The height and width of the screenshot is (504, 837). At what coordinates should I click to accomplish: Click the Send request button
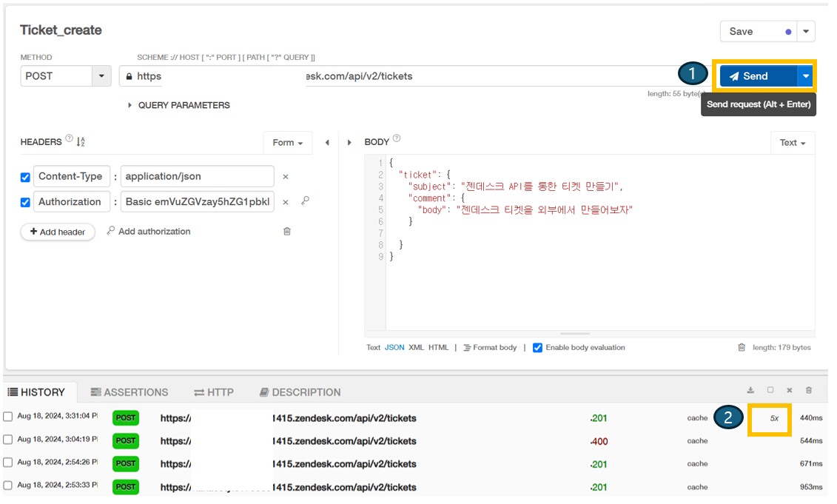(x=758, y=76)
